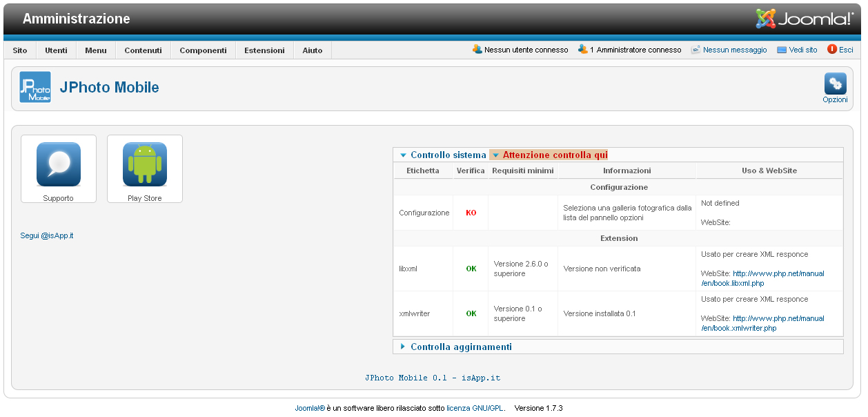
Task: Click the Nessun utente connesso text
Action: tap(526, 50)
